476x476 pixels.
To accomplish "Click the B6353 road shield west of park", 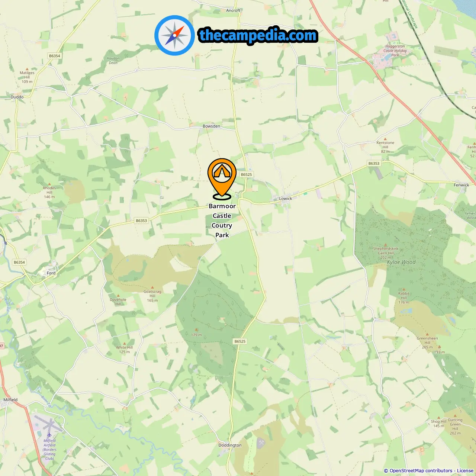I will (x=141, y=221).
